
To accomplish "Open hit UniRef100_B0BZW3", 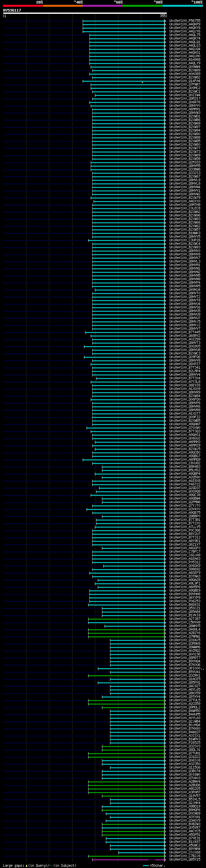I will [185, 824].
